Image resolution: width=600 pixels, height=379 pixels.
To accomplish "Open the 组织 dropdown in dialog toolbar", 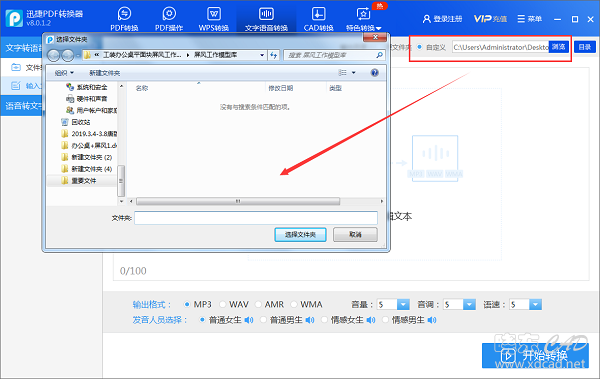I will click(64, 73).
